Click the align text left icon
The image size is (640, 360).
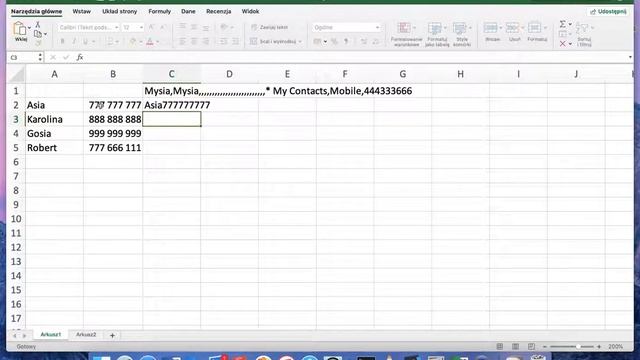pos(182,42)
